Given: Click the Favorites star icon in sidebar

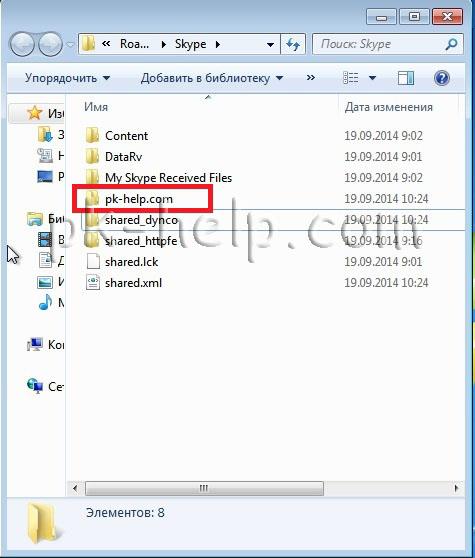Looking at the screenshot, I should [35, 113].
